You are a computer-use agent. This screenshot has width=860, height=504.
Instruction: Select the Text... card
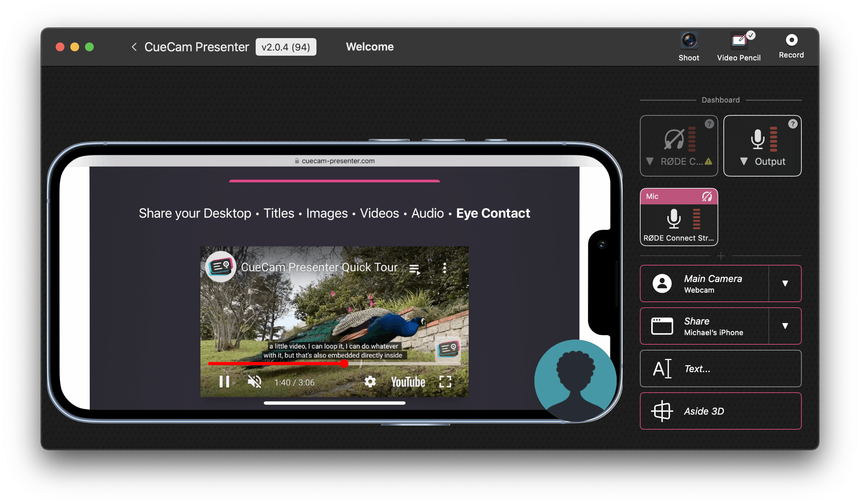(x=720, y=368)
